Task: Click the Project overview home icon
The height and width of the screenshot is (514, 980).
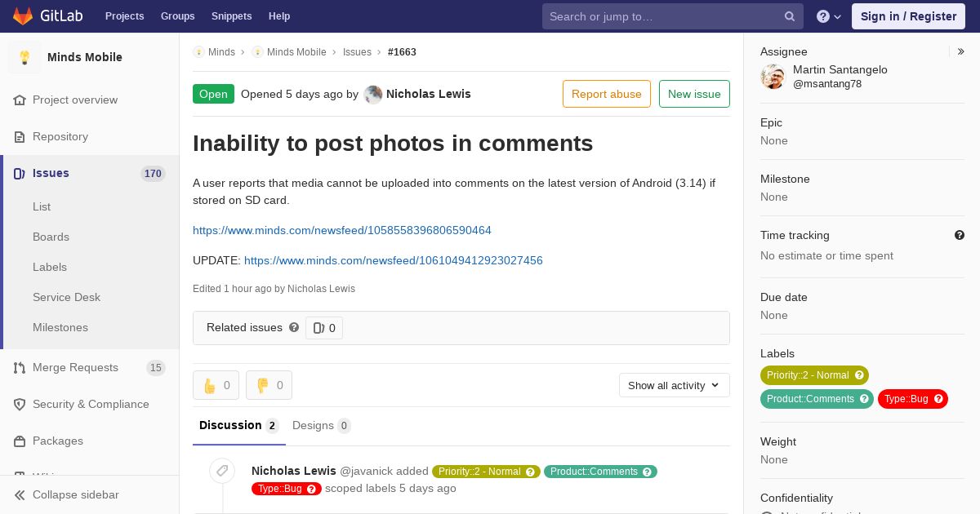Action: 20,100
